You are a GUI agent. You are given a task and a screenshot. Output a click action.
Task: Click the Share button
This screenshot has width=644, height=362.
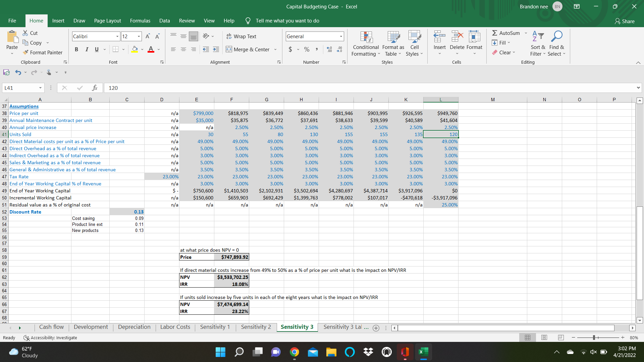pos(625,21)
